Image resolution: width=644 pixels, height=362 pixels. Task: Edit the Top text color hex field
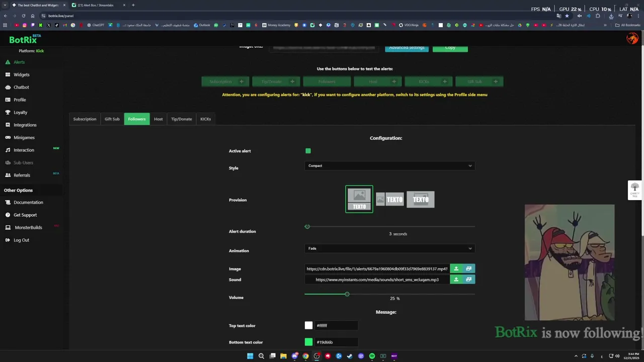pos(336,325)
